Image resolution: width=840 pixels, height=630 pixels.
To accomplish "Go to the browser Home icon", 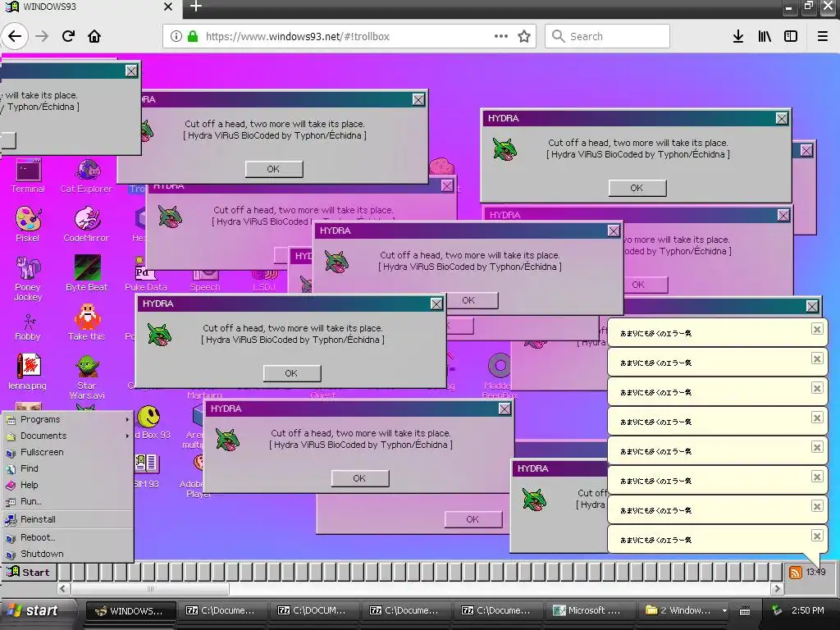I will tap(94, 36).
